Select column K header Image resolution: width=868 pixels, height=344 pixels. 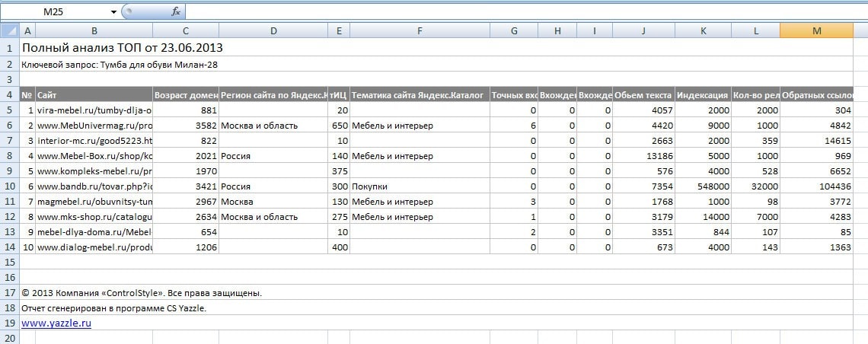click(x=703, y=31)
